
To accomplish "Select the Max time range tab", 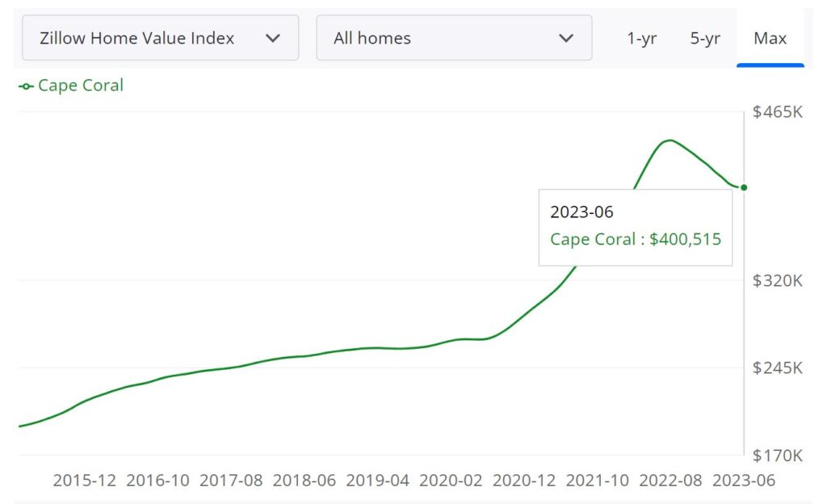I will [x=770, y=37].
